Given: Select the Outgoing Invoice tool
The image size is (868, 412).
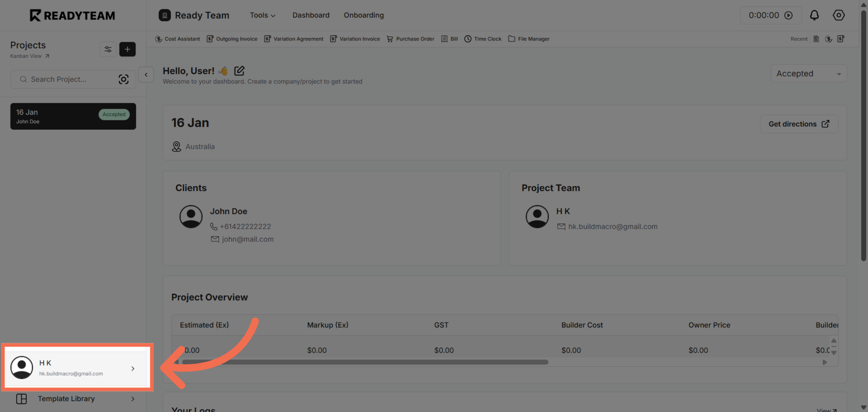Looking at the screenshot, I should [232, 39].
